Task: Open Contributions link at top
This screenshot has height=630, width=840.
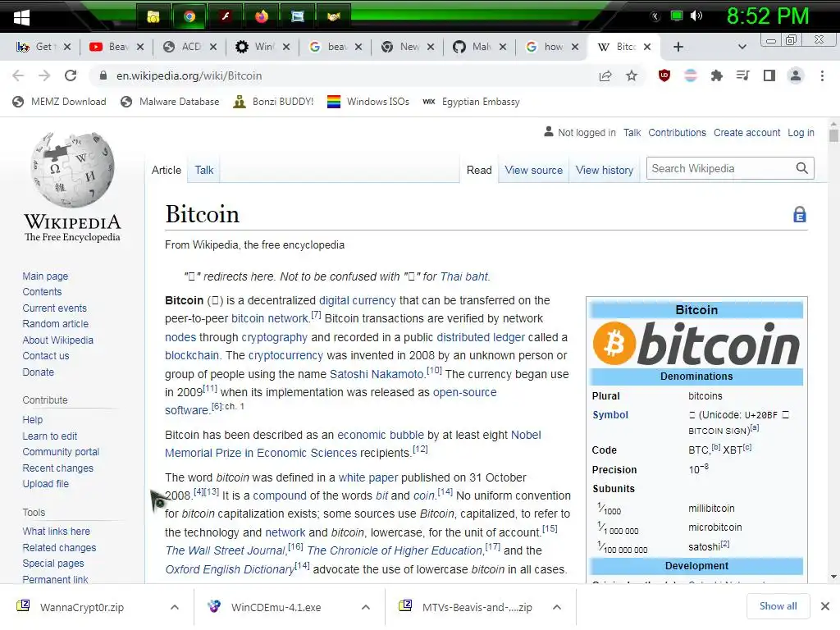Action: tap(677, 132)
